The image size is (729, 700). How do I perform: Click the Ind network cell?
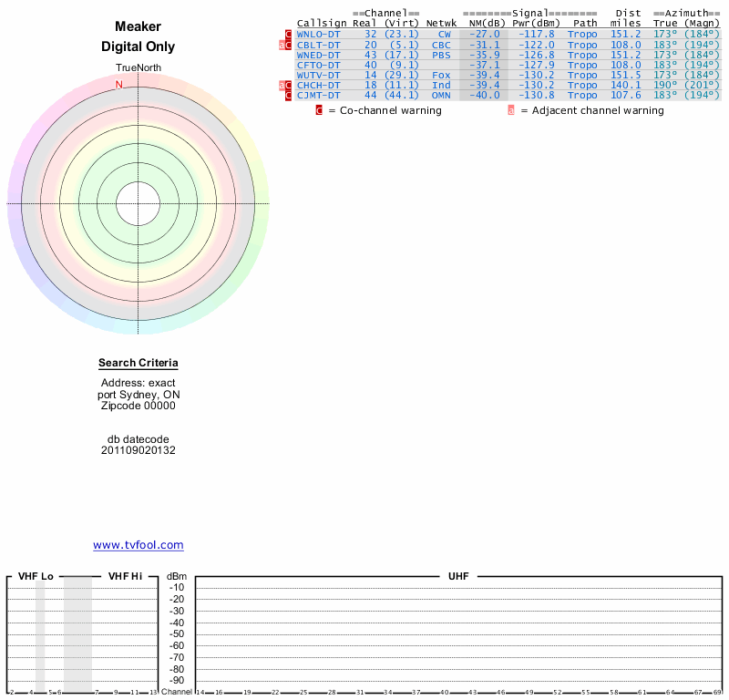[441, 86]
